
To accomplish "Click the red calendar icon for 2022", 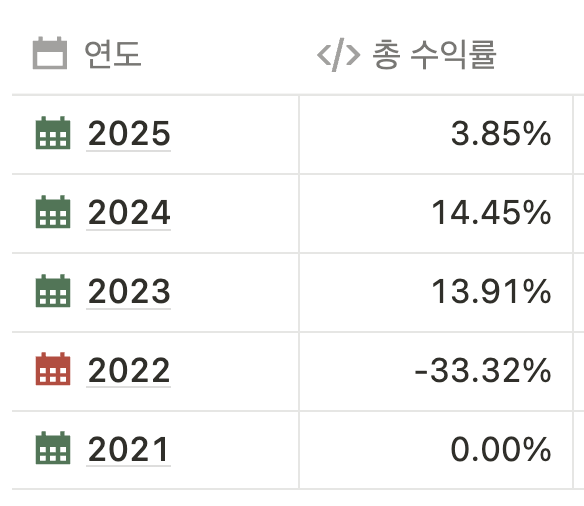I will (53, 369).
